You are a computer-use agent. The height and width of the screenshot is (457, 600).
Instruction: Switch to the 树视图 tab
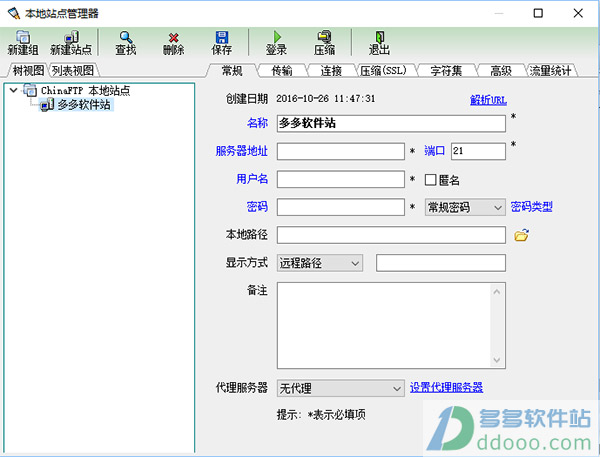[28, 70]
